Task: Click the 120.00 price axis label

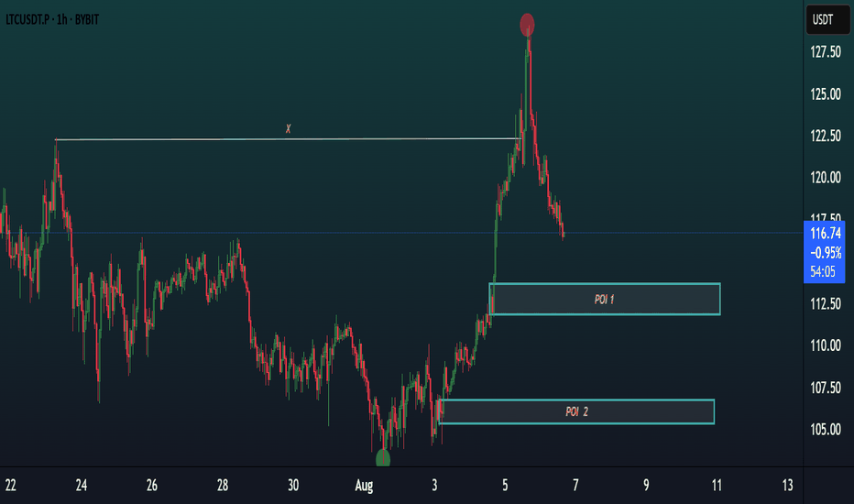Action: [825, 178]
